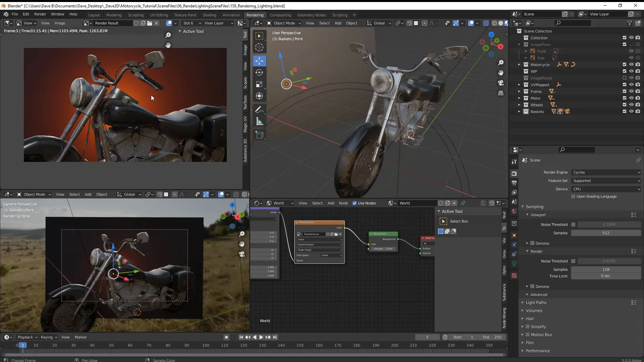The image size is (644, 362).
Task: Toggle visibility of Motorcycle collection
Action: [631, 65]
